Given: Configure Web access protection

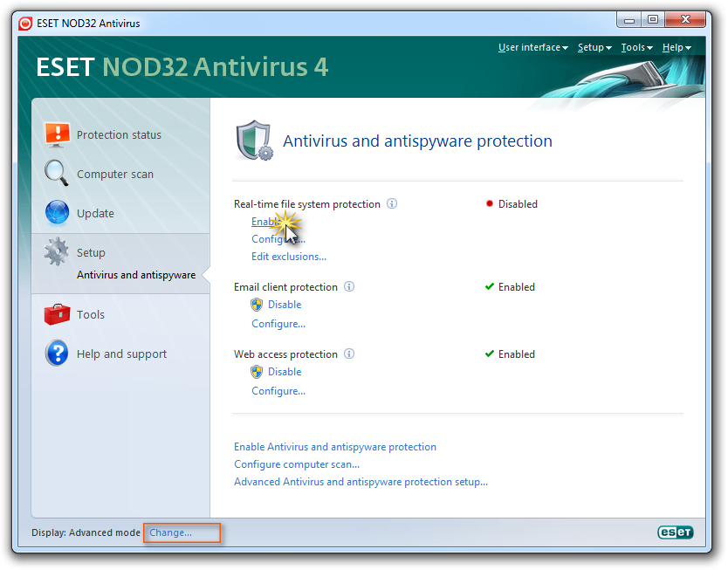Looking at the screenshot, I should [x=278, y=391].
